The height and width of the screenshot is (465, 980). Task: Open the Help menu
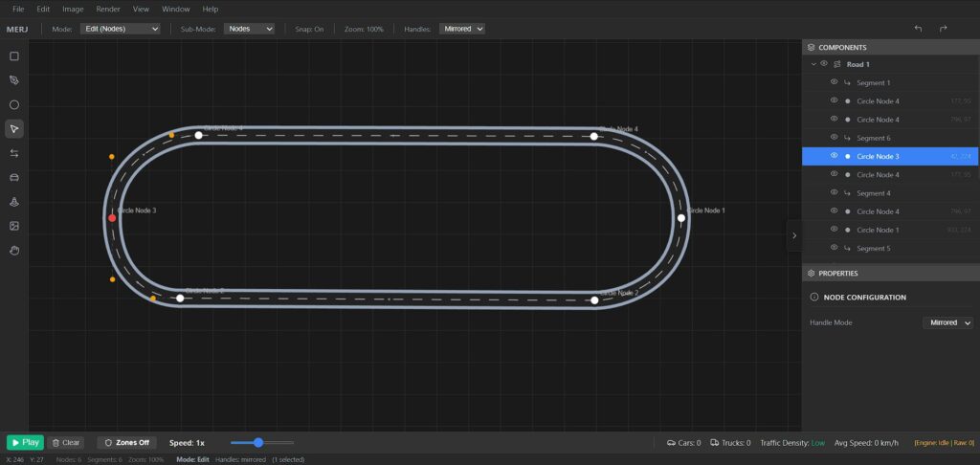click(x=211, y=10)
